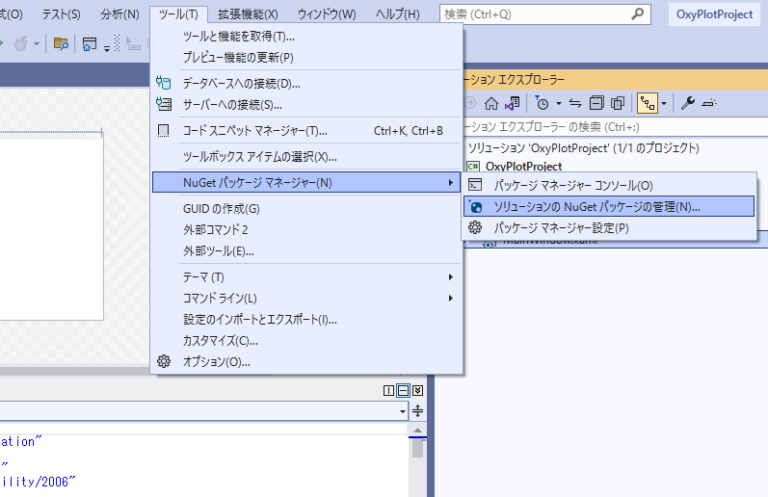Open the editor element dropdown combo box
768x497 pixels.
click(x=204, y=411)
